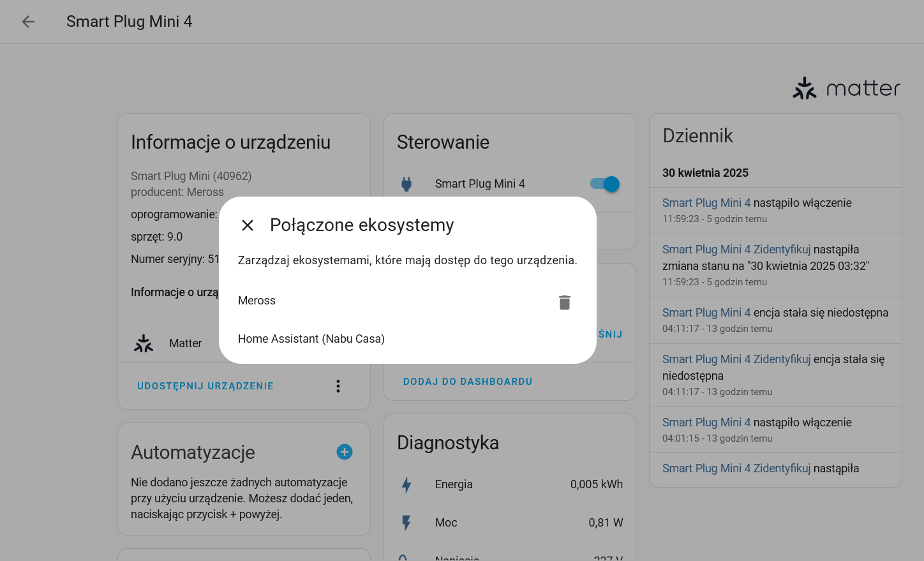Click the Automatyzacje card heading
The image size is (924, 561).
coord(193,453)
